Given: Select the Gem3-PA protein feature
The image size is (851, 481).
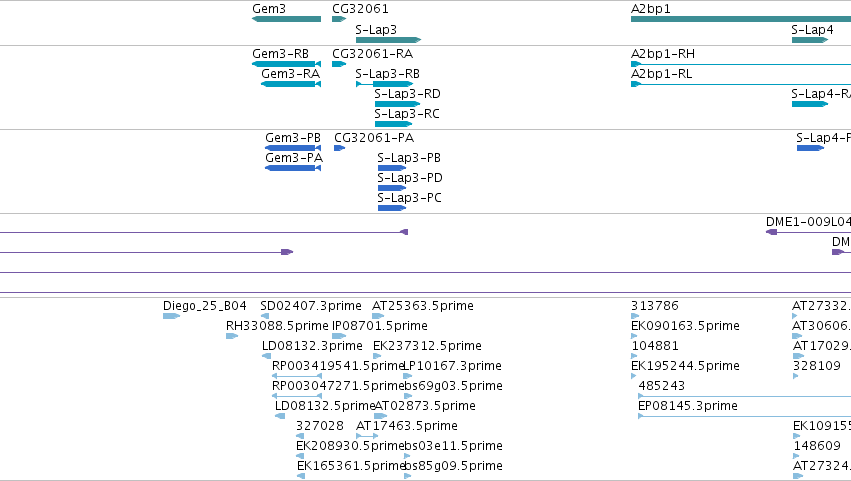Looking at the screenshot, I should 293,168.
